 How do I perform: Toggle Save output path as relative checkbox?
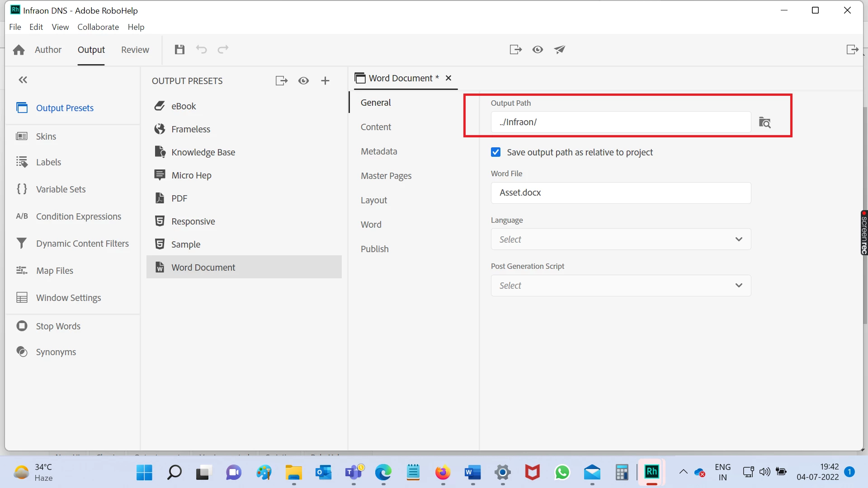(x=496, y=152)
